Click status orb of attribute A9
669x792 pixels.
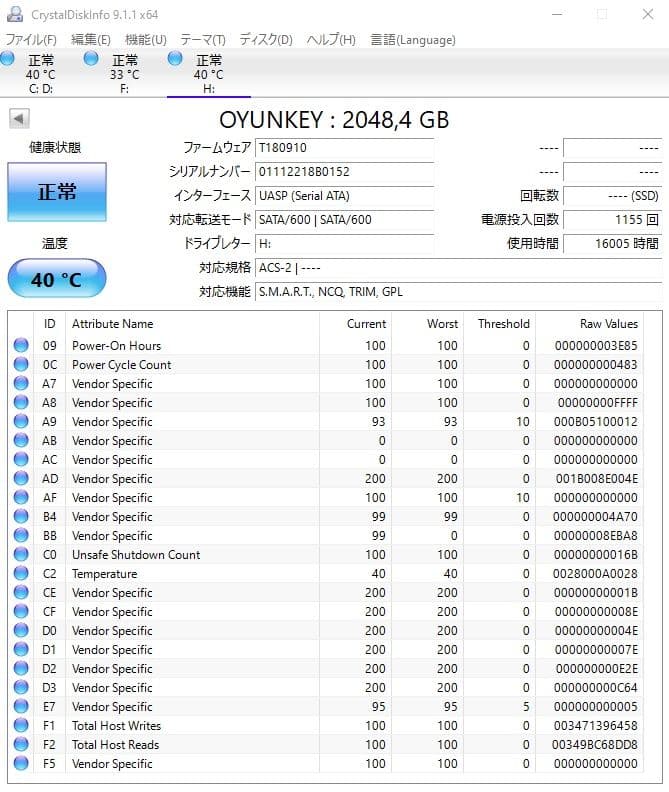pos(21,421)
